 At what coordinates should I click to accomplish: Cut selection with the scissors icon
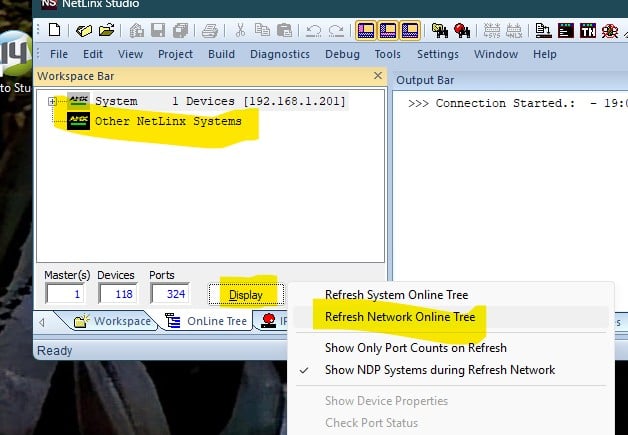pos(240,30)
